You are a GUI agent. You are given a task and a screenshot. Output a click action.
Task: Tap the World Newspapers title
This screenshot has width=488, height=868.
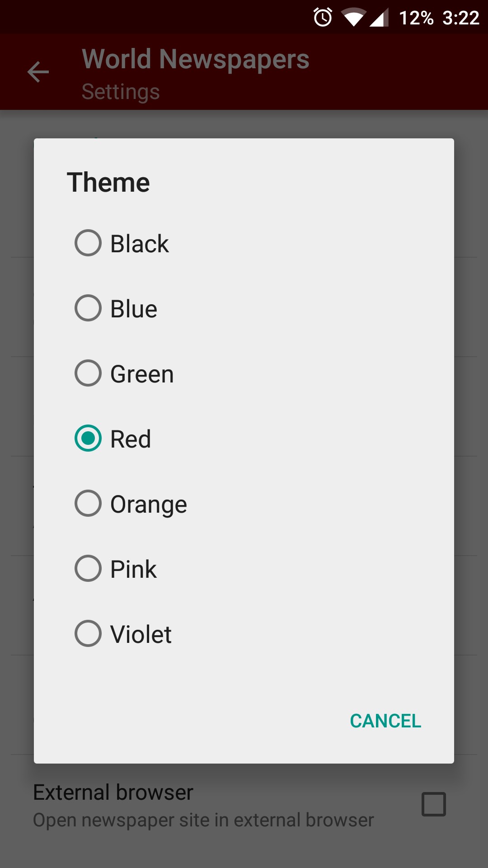tap(196, 59)
